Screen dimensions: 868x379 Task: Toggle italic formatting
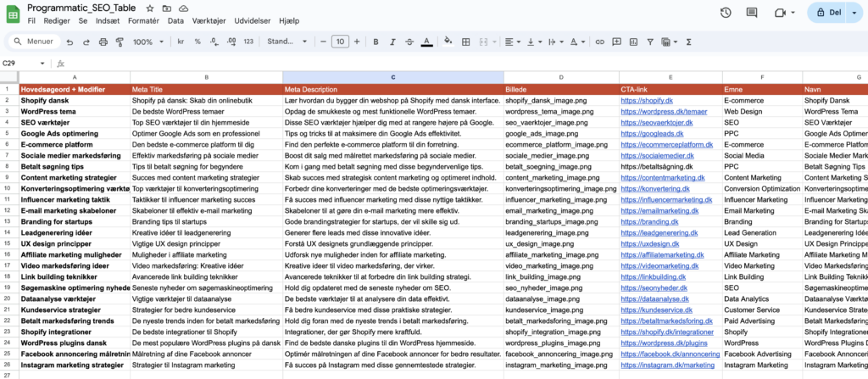393,42
